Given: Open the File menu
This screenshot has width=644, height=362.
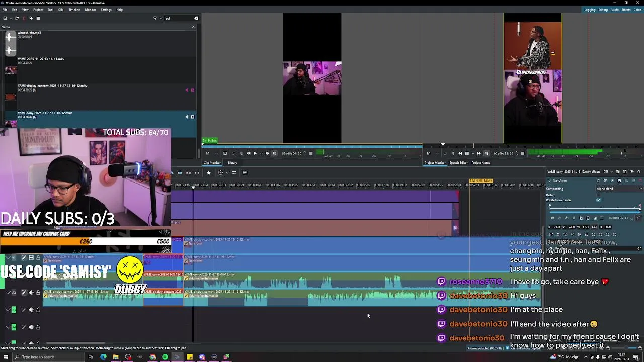Looking at the screenshot, I should point(5,10).
